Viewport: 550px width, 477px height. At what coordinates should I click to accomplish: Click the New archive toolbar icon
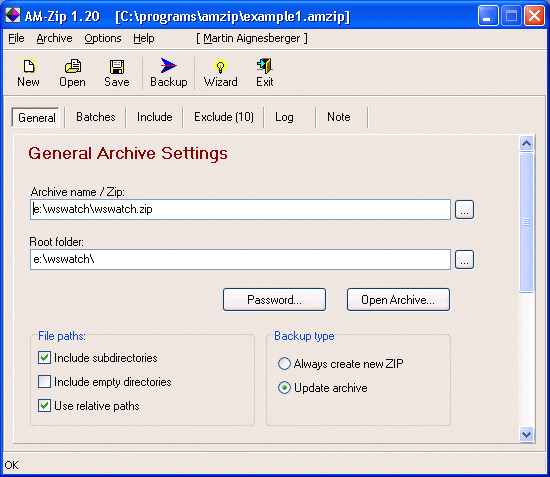(28, 66)
